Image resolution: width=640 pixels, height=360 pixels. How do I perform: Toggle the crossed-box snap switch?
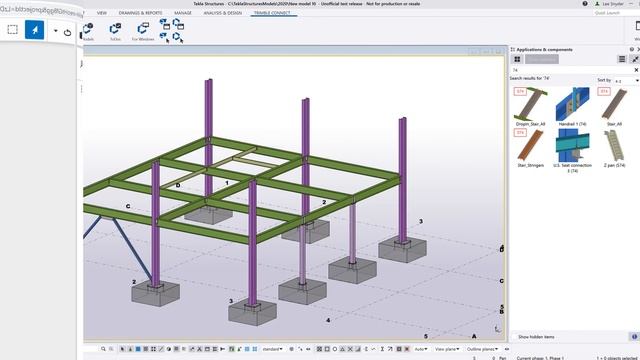tap(320, 349)
